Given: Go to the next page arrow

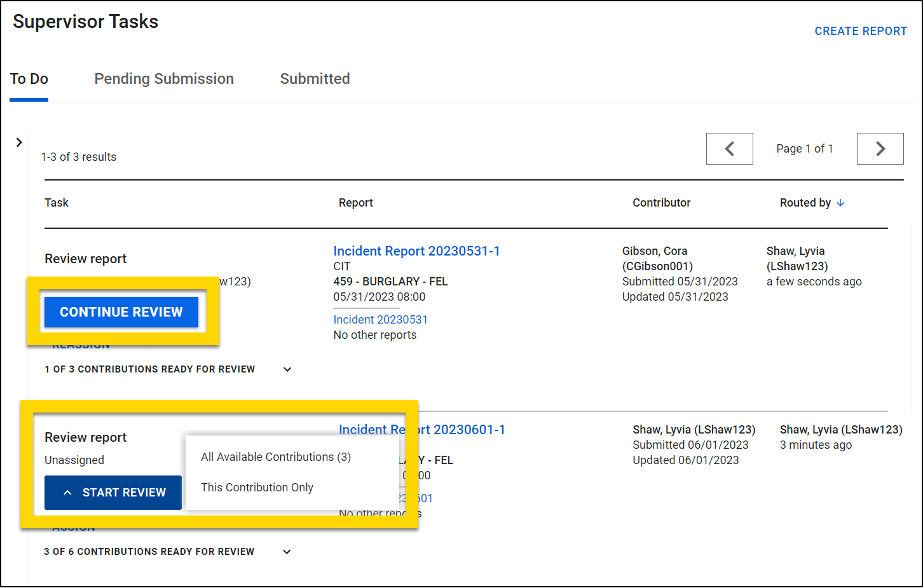Looking at the screenshot, I should [880, 148].
